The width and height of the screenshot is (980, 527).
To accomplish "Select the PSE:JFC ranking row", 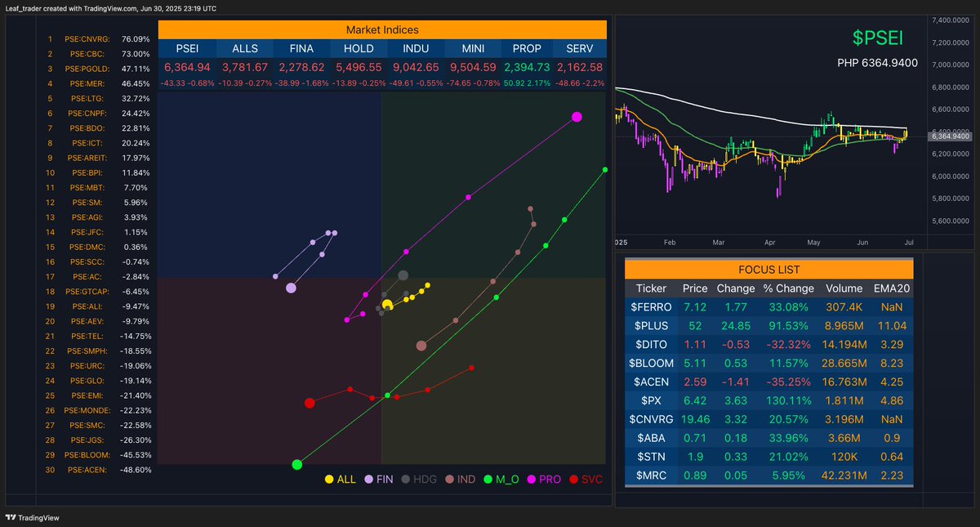I will pos(98,232).
